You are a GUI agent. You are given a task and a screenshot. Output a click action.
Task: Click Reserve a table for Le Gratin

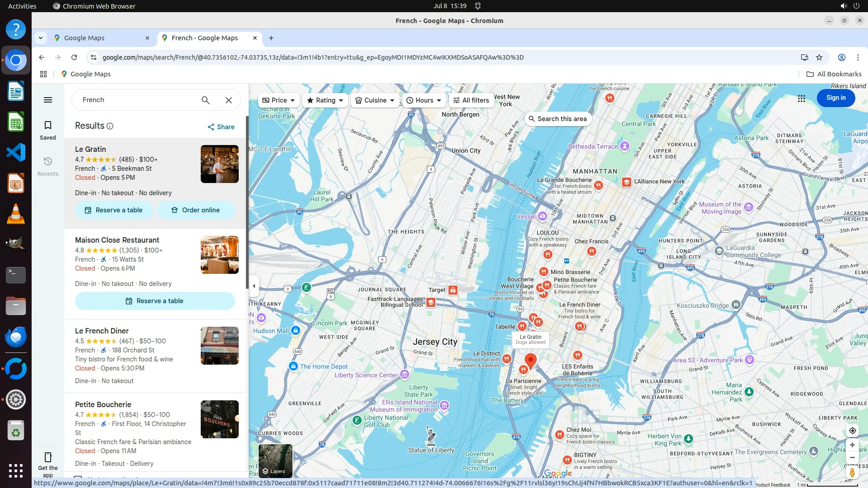point(113,210)
